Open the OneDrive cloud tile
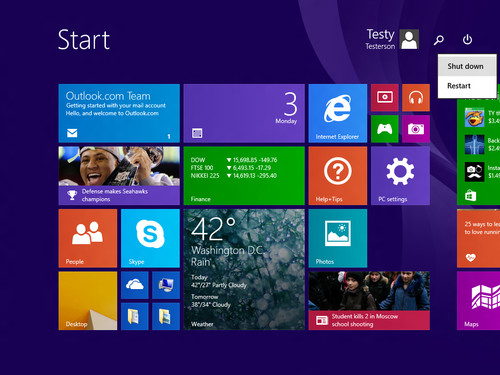Screen dimensions: 500x375 tap(135, 285)
